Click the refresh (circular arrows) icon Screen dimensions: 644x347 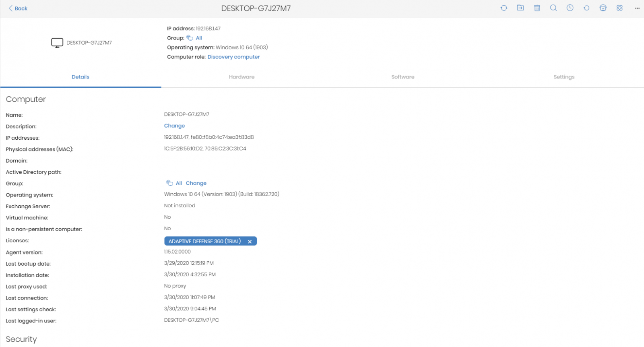coord(504,8)
